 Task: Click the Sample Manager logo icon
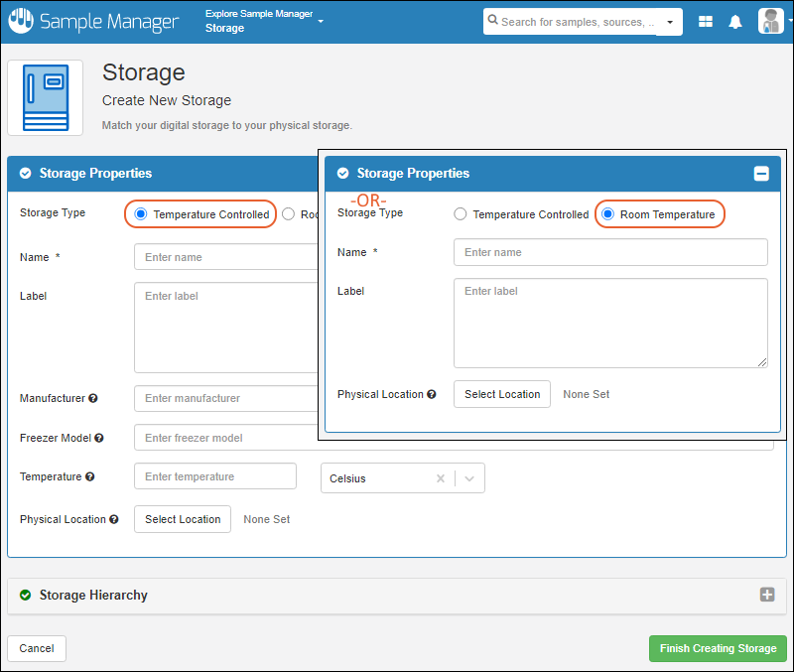coord(20,21)
